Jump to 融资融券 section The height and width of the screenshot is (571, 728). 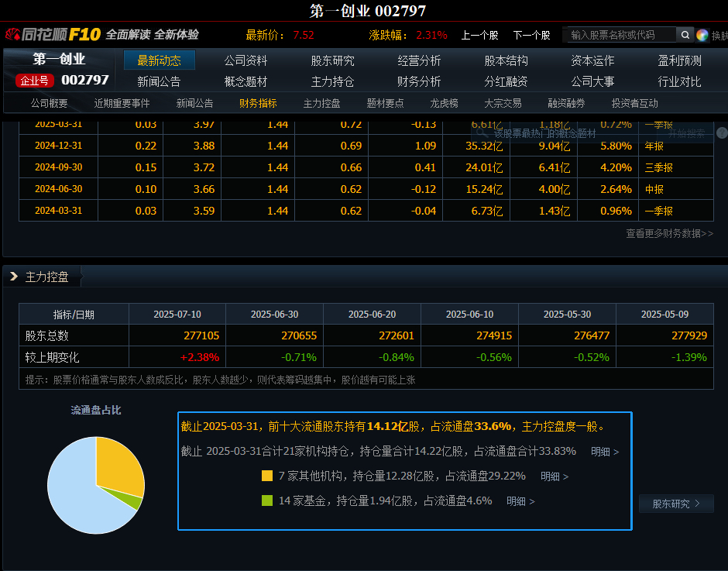[x=566, y=103]
